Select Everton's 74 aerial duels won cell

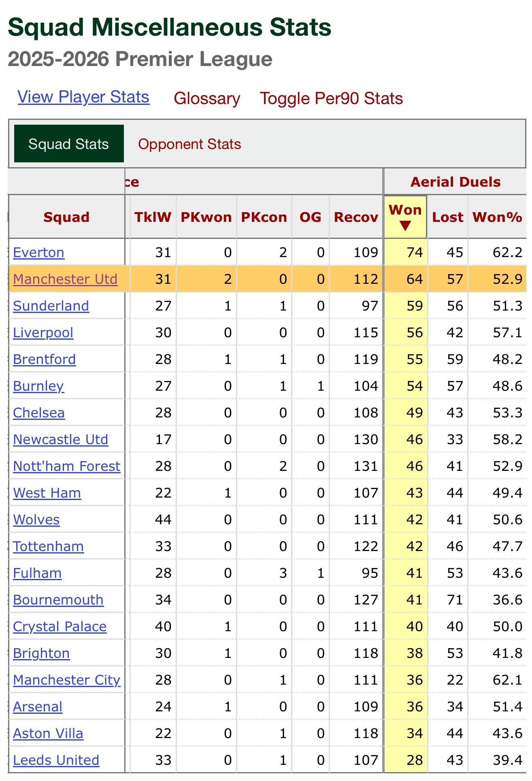click(x=405, y=252)
